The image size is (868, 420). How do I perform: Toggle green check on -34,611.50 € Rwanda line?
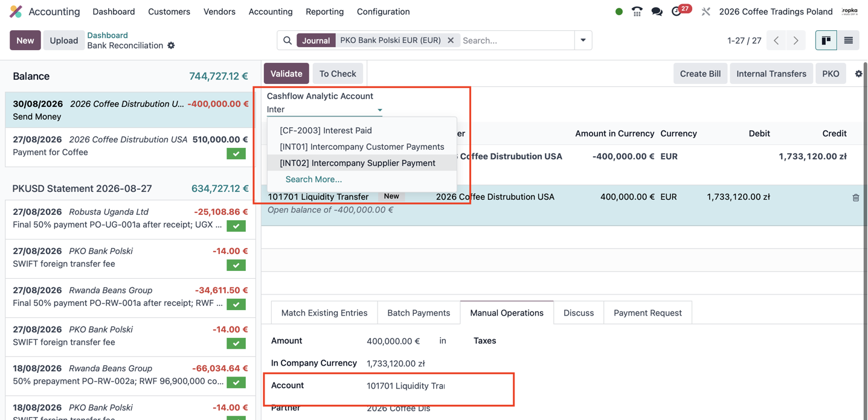(x=236, y=304)
